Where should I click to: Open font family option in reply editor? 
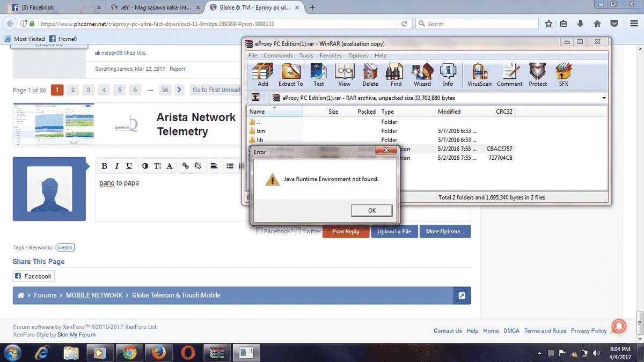[170, 166]
